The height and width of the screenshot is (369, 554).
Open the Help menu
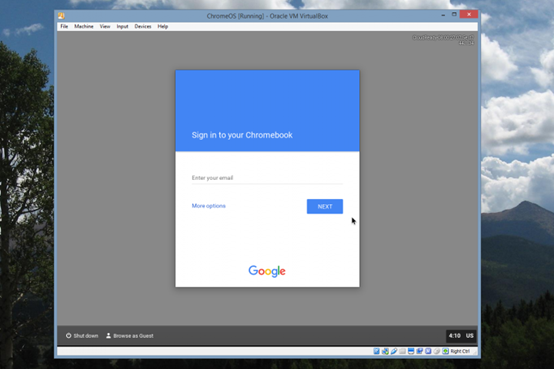[x=163, y=27]
